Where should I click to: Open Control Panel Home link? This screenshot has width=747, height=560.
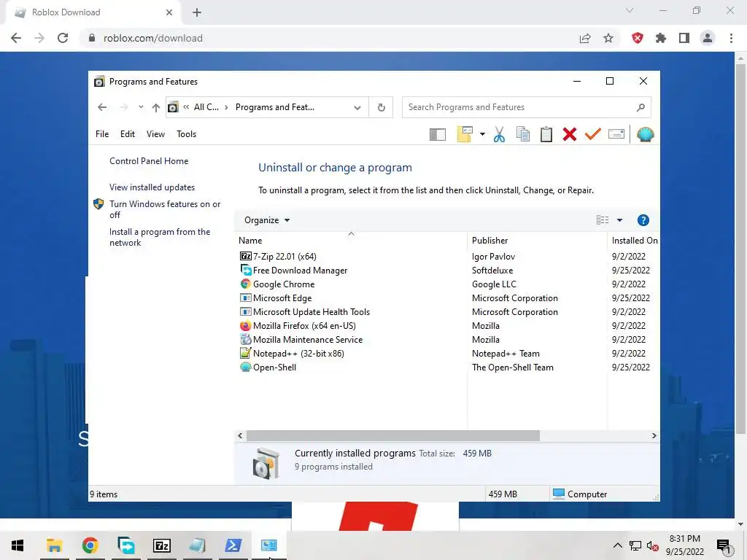149,161
